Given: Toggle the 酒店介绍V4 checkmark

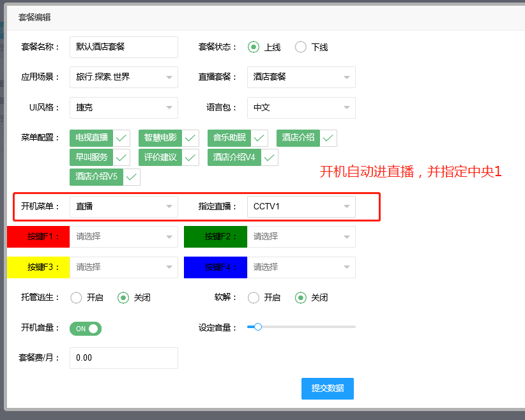Looking at the screenshot, I should (270, 157).
